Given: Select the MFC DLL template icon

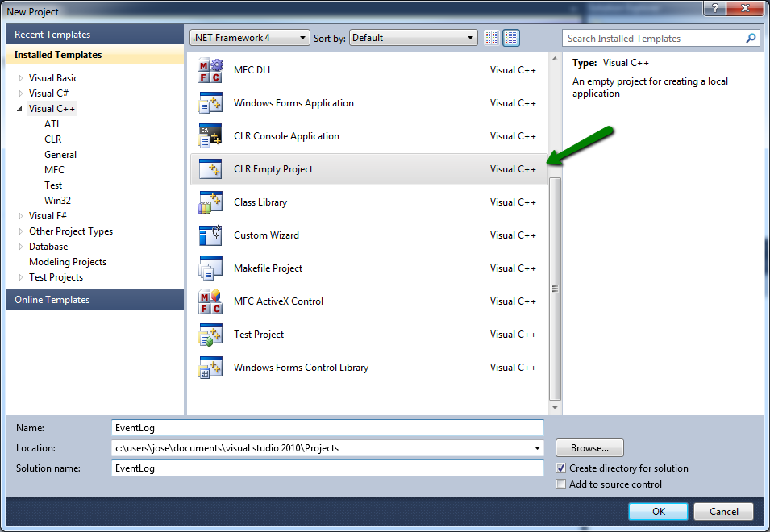Looking at the screenshot, I should pyautogui.click(x=210, y=69).
